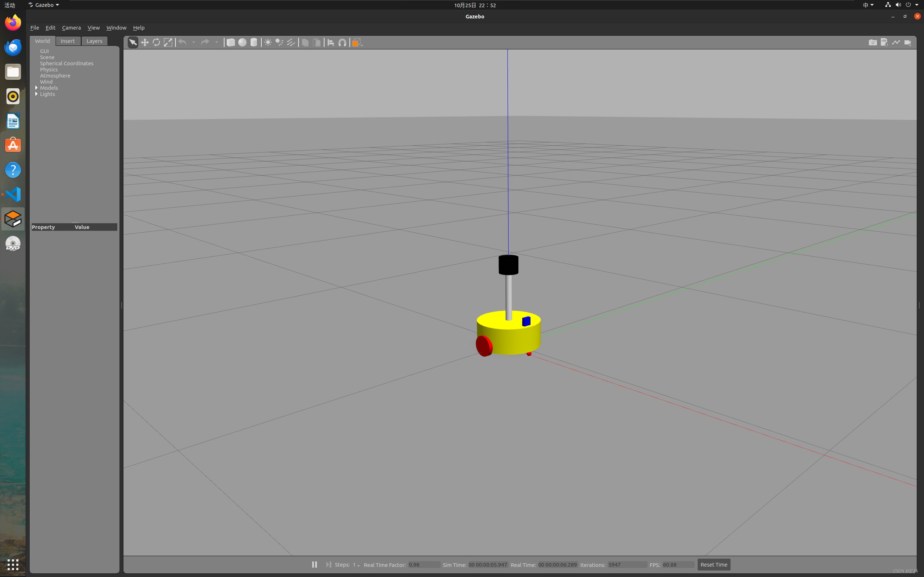Pause the simulation playback

(x=314, y=565)
